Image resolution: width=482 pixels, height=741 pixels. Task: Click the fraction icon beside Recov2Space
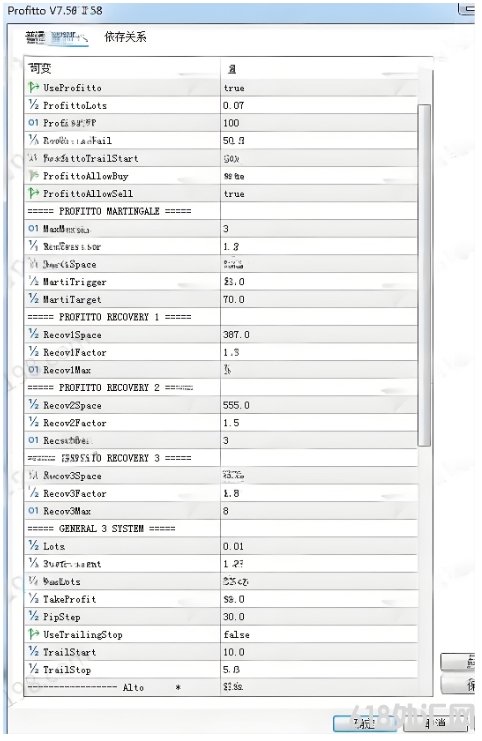(33, 405)
